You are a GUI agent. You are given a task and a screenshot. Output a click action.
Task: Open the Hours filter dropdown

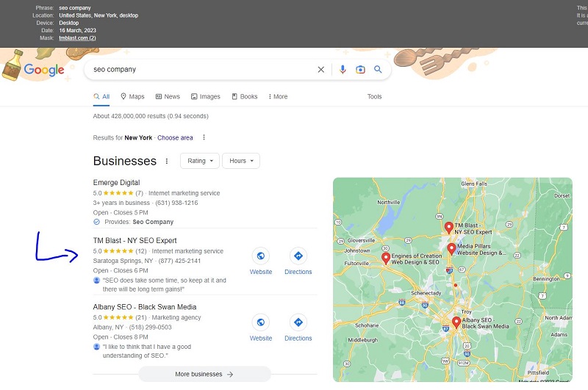pyautogui.click(x=241, y=161)
